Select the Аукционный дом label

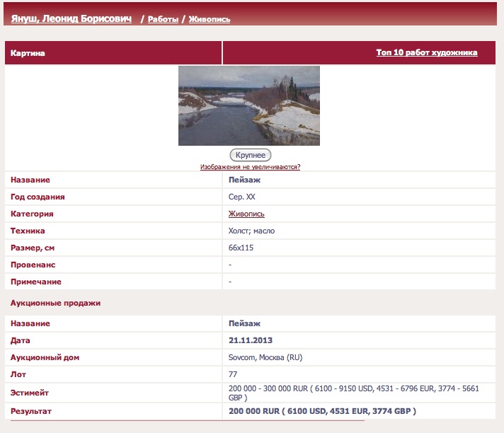45,357
